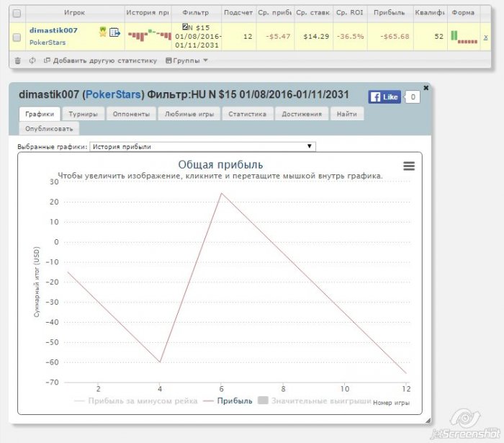Click the '$14.29' average stake value
Image resolution: width=504 pixels, height=443 pixels.
(x=316, y=36)
